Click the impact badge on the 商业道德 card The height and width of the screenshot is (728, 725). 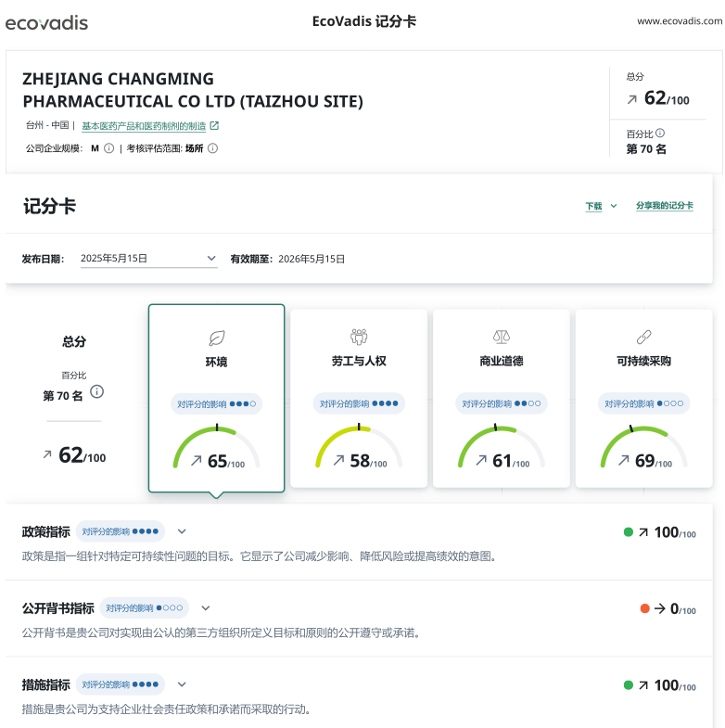(x=502, y=403)
